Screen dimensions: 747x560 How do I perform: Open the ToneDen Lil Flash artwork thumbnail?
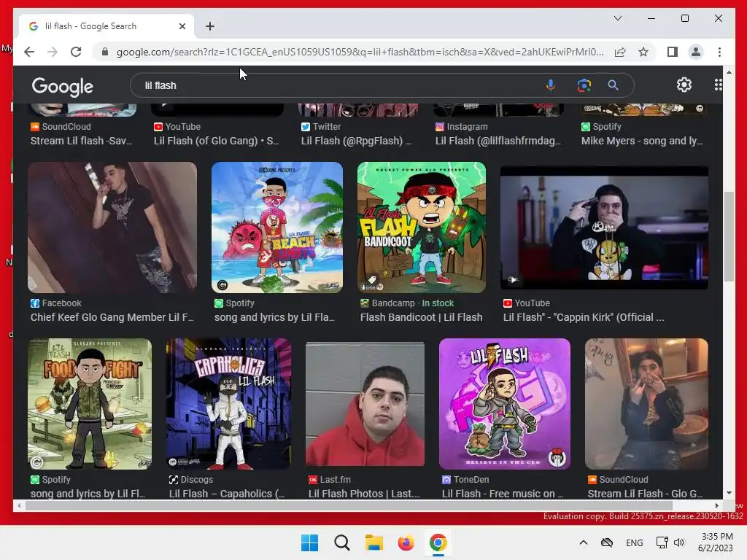pos(505,404)
